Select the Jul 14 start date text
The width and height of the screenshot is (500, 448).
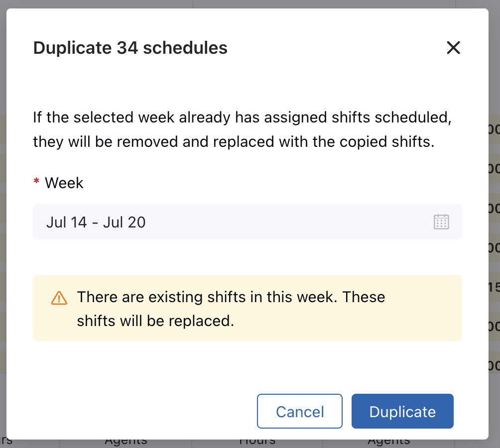66,223
